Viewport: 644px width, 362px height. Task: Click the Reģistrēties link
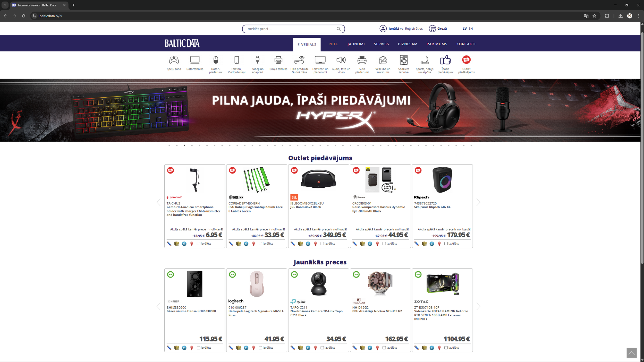coord(414,29)
